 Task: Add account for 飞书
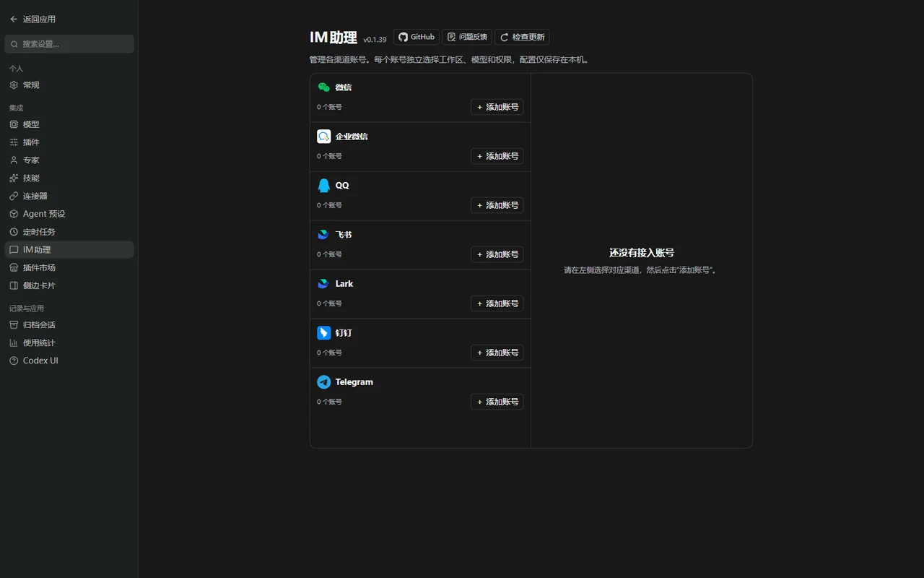[497, 254]
